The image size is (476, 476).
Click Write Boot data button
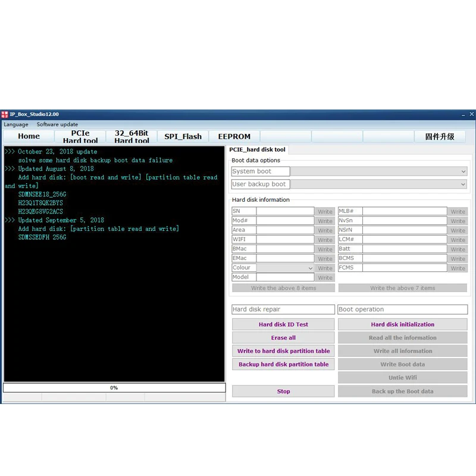(403, 364)
